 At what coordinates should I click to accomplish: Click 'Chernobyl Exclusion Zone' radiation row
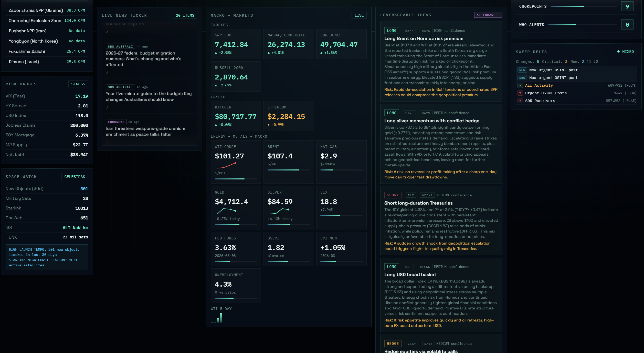pos(47,21)
